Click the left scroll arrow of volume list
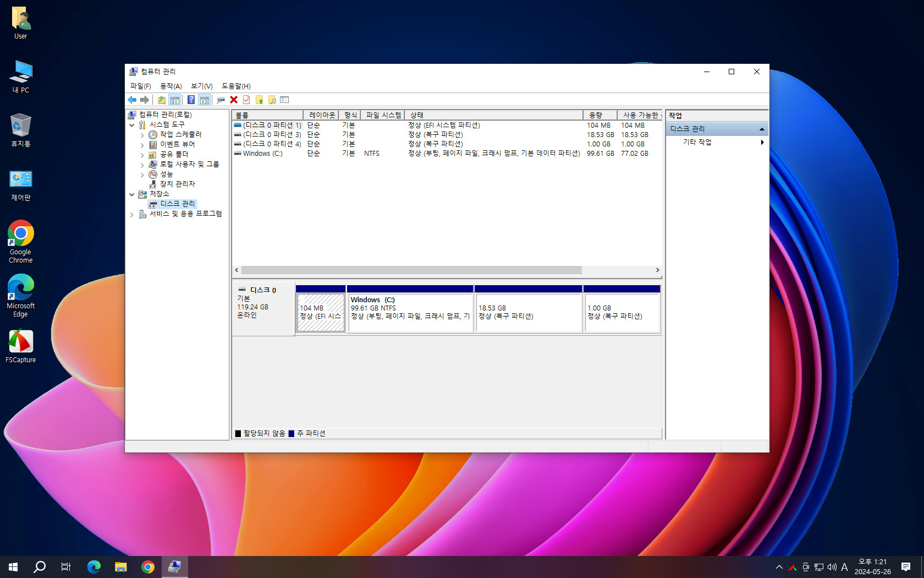Viewport: 924px width, 578px height. click(237, 270)
